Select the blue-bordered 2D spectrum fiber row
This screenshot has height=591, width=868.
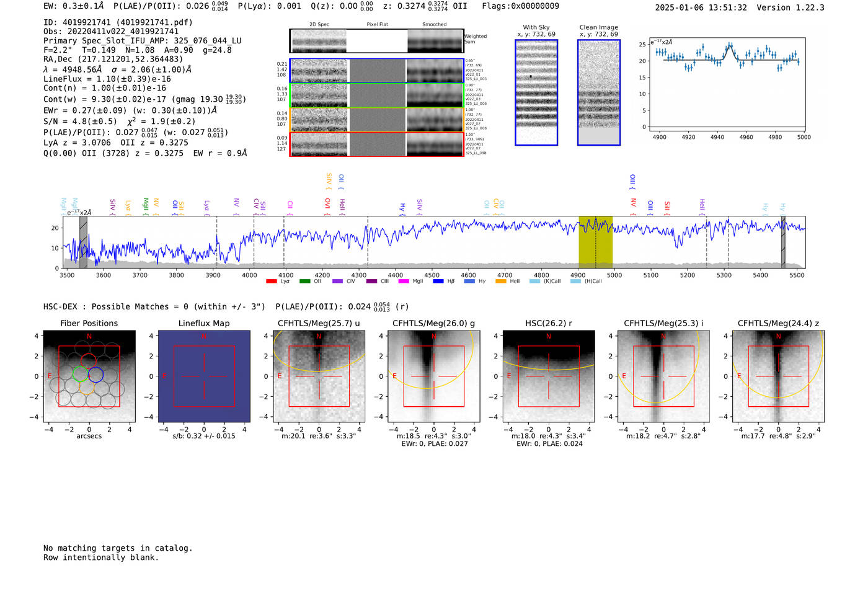pos(377,71)
